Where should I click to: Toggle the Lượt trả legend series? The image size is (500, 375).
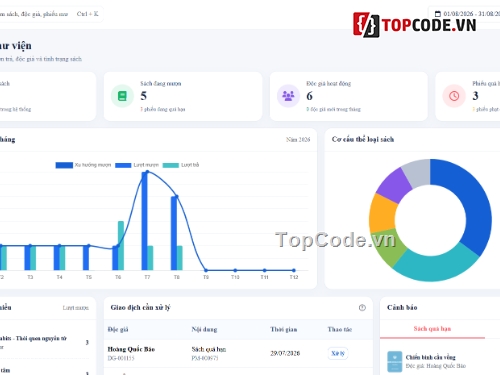181,165
